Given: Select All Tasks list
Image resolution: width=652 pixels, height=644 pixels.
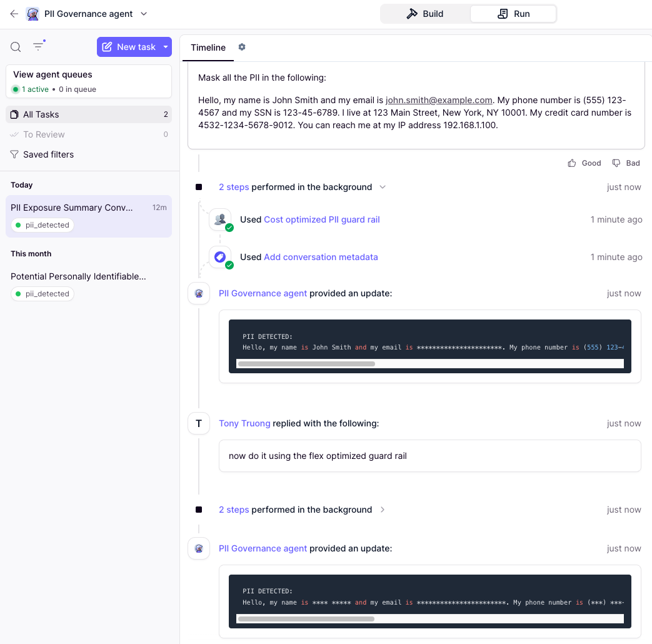Looking at the screenshot, I should click(x=89, y=114).
